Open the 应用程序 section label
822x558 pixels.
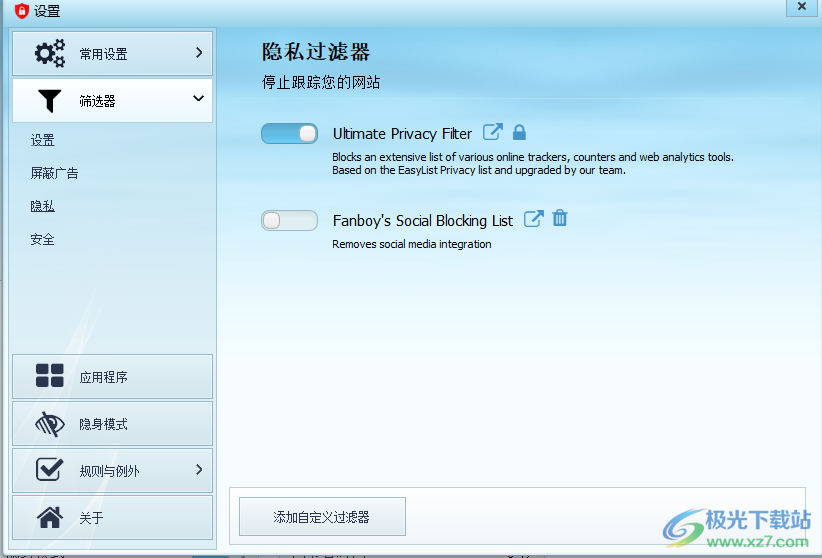click(x=103, y=377)
